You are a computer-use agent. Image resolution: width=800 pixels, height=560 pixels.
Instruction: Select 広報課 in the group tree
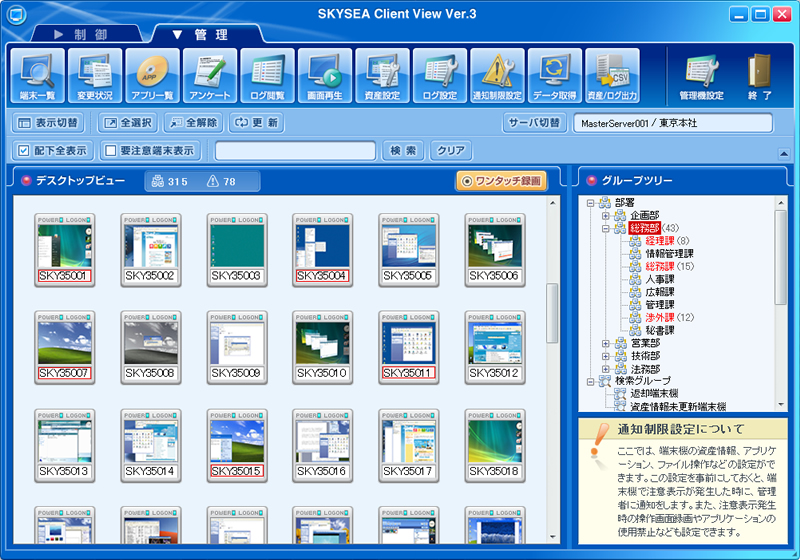click(x=660, y=292)
